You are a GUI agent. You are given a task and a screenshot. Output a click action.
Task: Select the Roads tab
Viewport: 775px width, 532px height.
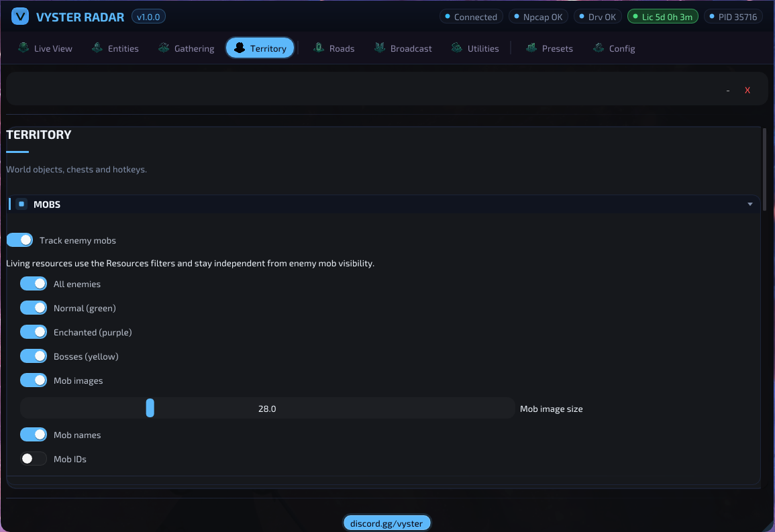334,48
